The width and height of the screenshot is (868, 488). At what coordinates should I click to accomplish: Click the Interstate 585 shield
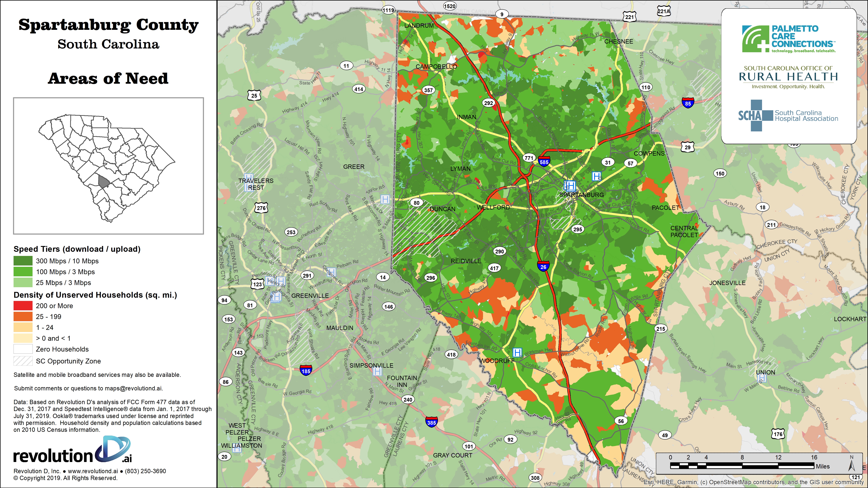coord(544,162)
